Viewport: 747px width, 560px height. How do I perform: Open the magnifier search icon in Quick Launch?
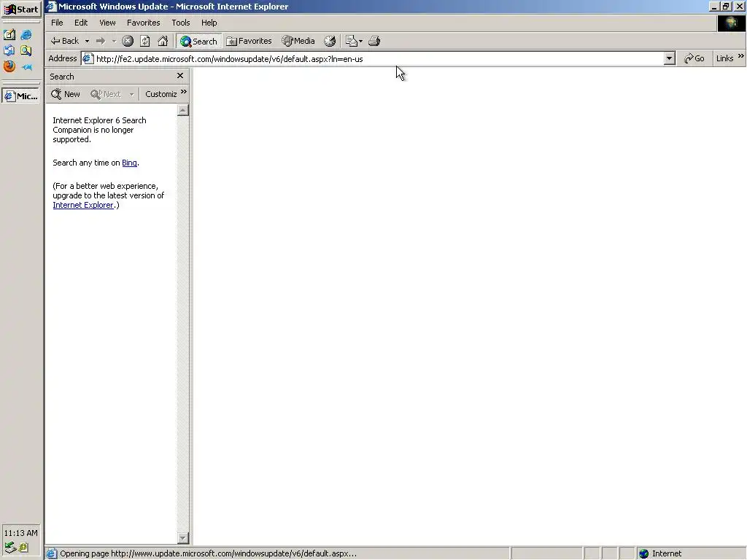(26, 50)
